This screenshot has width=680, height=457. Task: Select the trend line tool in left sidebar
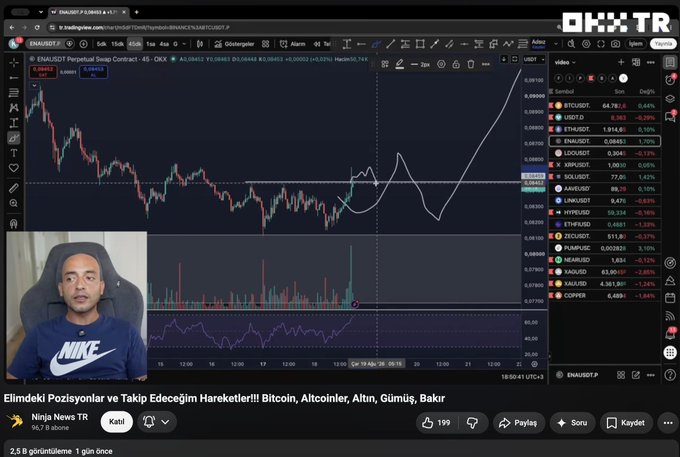click(14, 78)
